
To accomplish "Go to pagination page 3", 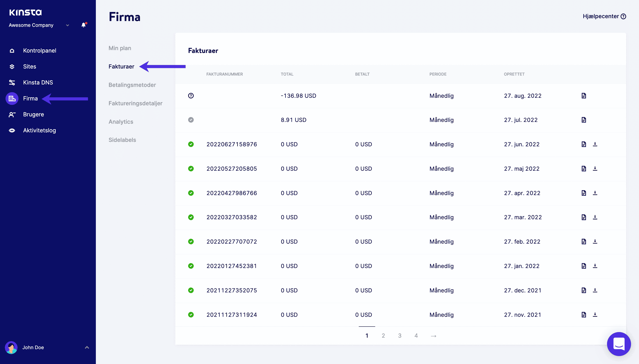I will tap(400, 335).
